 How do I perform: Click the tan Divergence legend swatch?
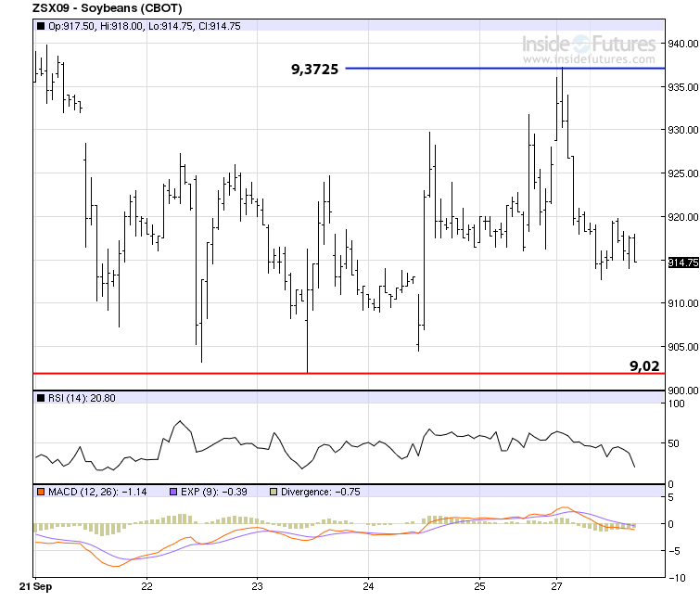[x=272, y=492]
